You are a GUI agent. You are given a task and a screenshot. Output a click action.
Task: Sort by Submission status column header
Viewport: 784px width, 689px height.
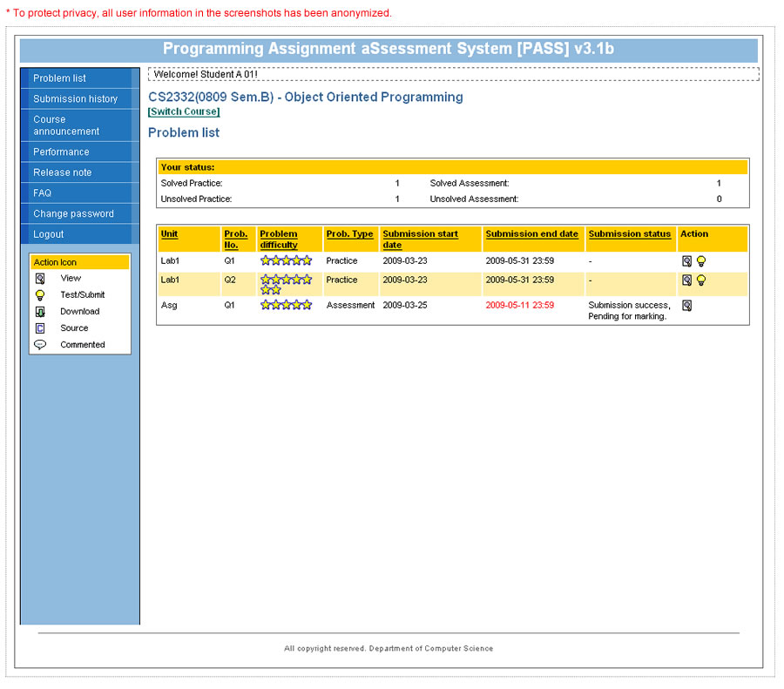point(630,234)
